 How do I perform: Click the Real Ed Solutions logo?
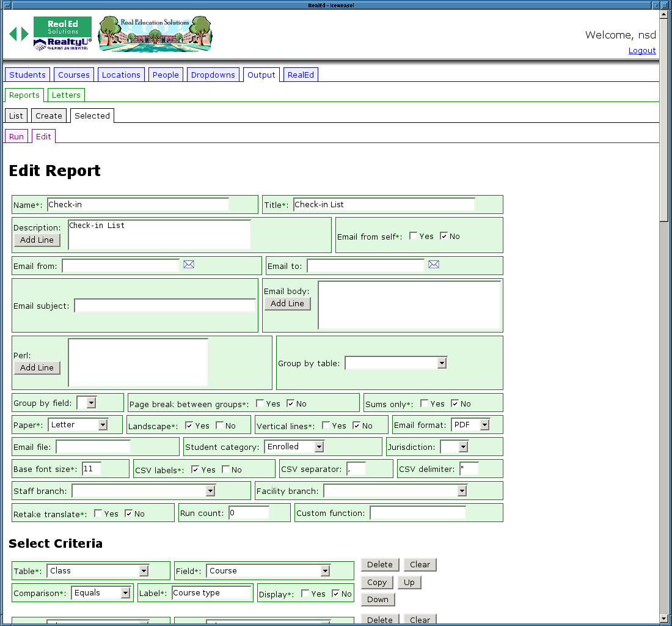click(62, 27)
